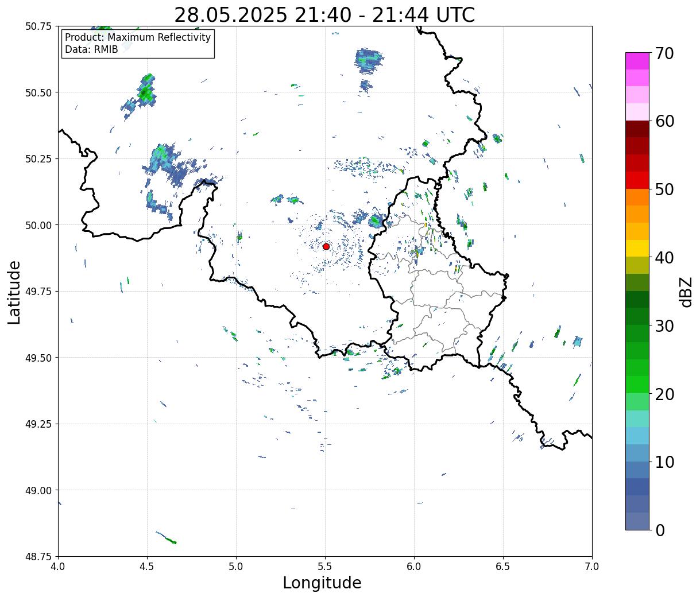The width and height of the screenshot is (700, 597).
Task: Click the light green swatch just below 20 dBZ
Action: pyautogui.click(x=637, y=401)
